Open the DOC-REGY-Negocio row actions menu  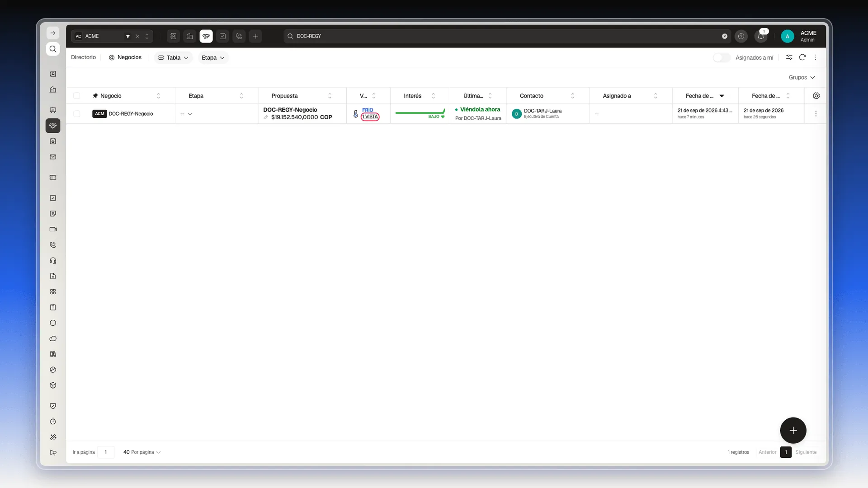coord(816,114)
